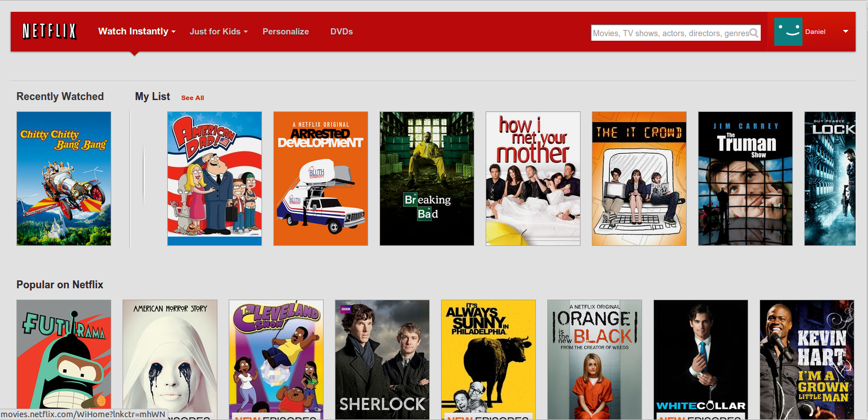Click the Recently Watched heading
The image size is (868, 420).
point(60,97)
